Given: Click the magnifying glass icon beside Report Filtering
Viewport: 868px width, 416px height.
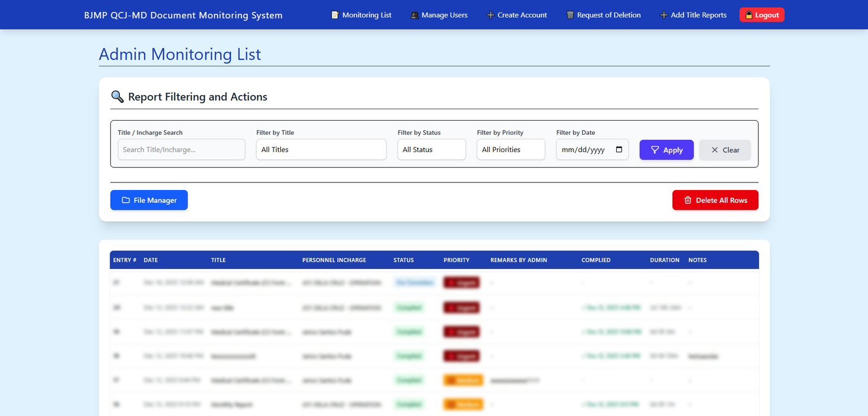Looking at the screenshot, I should 117,97.
